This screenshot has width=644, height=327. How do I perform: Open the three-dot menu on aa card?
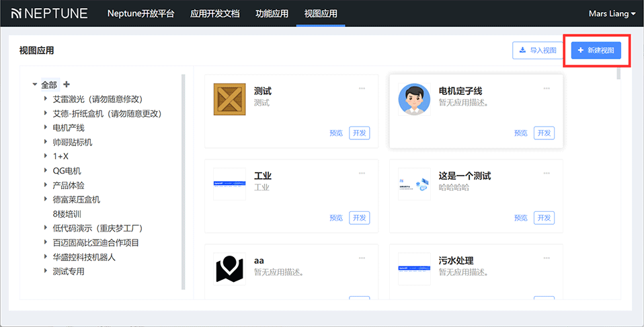[x=362, y=258]
